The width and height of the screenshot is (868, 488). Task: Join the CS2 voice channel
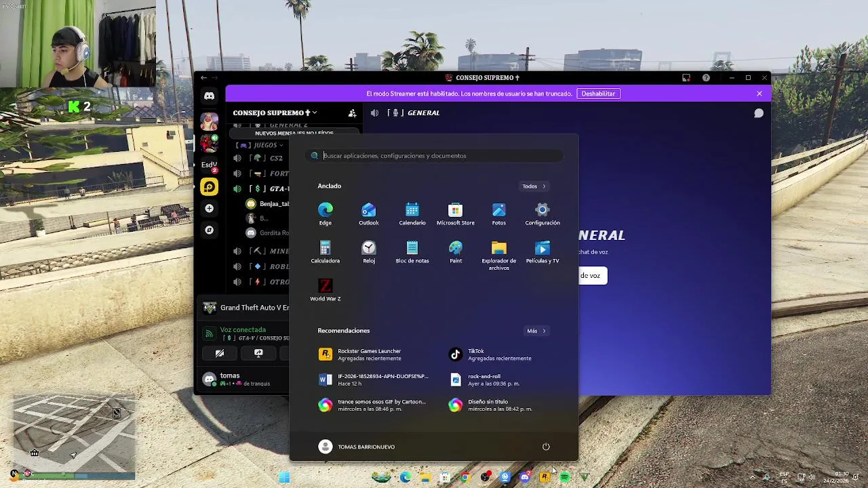coord(260,158)
